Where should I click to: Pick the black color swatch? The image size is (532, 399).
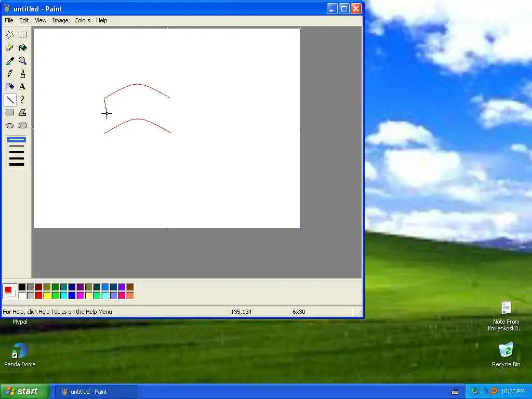tap(22, 287)
